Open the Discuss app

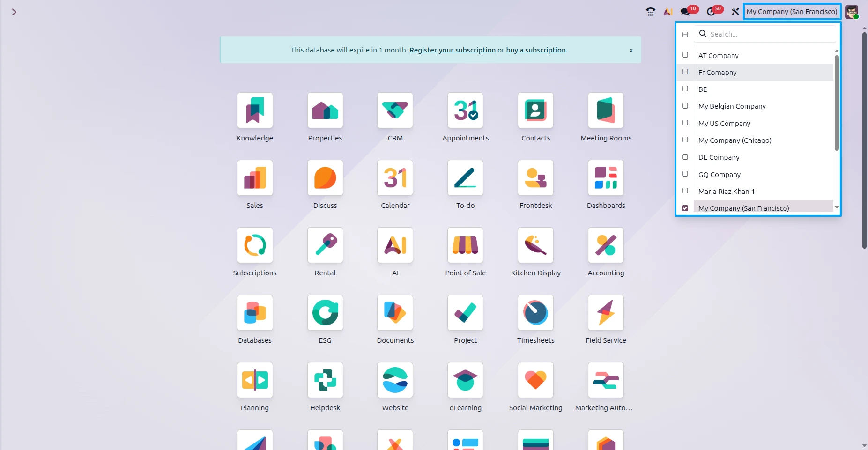[x=325, y=178]
